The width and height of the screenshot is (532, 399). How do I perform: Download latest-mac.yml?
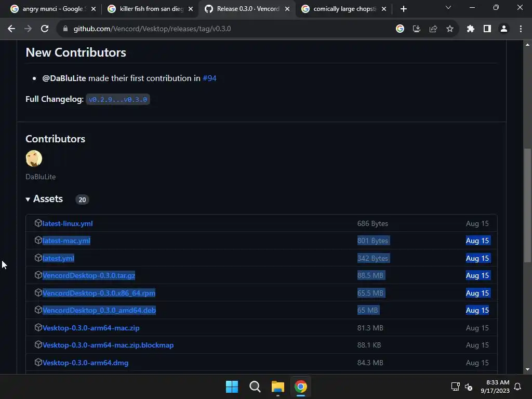[66, 241]
